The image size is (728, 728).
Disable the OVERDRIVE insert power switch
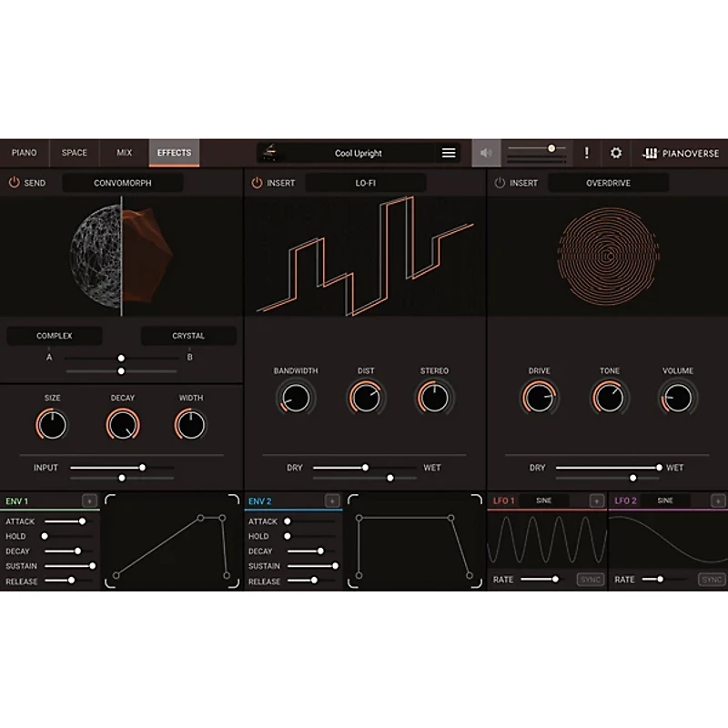[500, 183]
